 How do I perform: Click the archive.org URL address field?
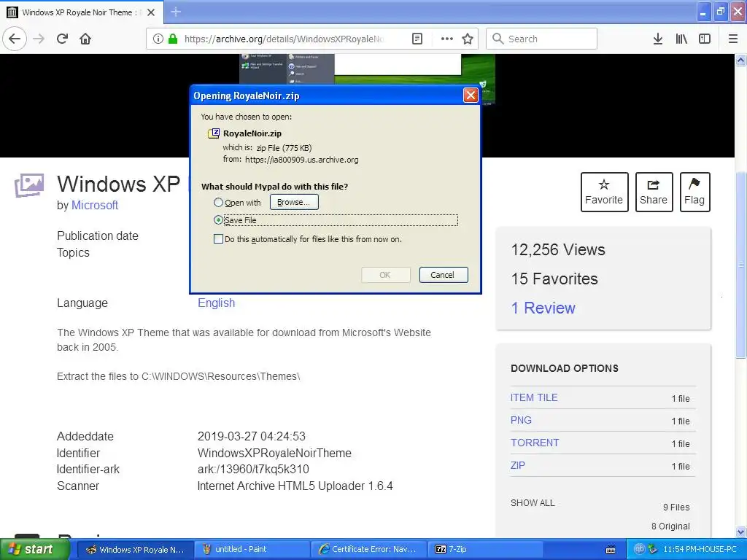(x=285, y=39)
